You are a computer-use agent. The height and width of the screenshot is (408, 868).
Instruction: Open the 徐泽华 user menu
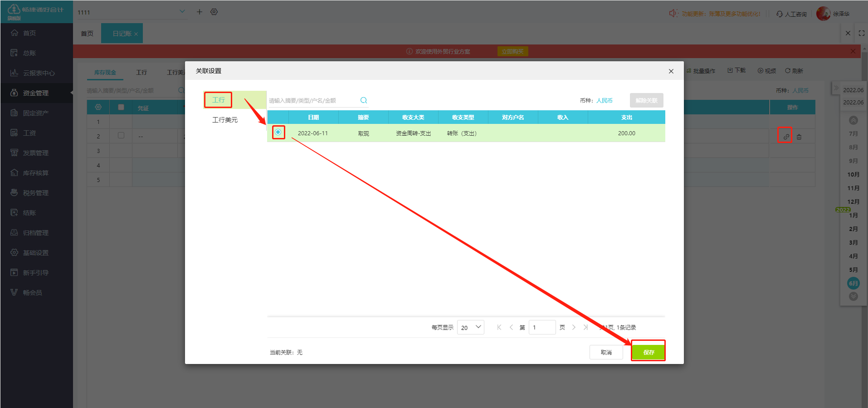[x=834, y=14]
